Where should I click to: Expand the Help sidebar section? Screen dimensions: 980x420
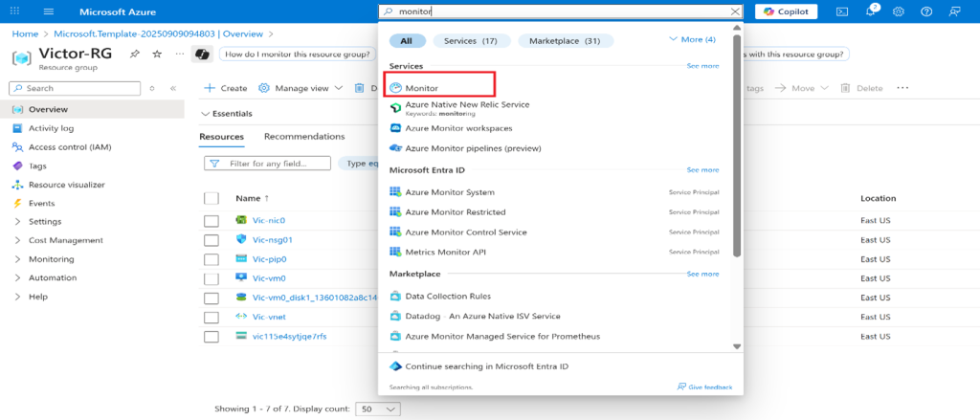[17, 297]
